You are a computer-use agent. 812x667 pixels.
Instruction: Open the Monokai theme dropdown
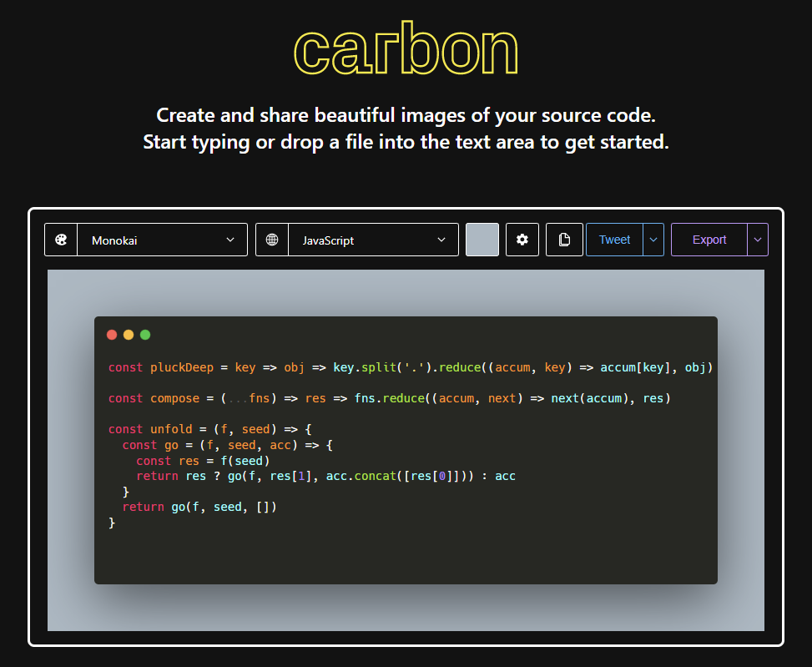coord(162,240)
